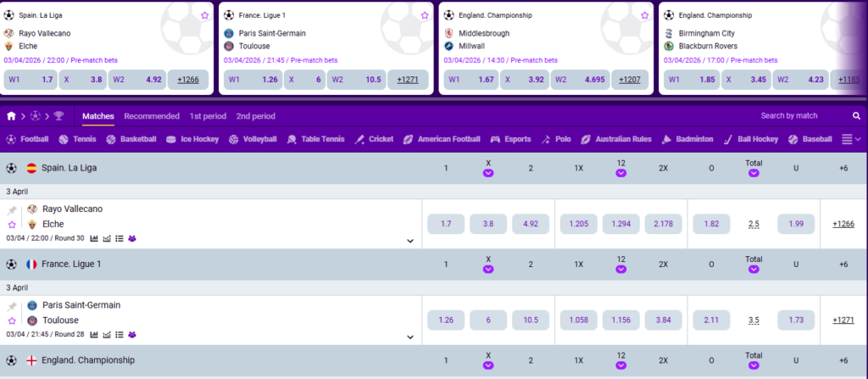Open the home icon in the breadcrumb
The image size is (868, 379).
point(11,116)
